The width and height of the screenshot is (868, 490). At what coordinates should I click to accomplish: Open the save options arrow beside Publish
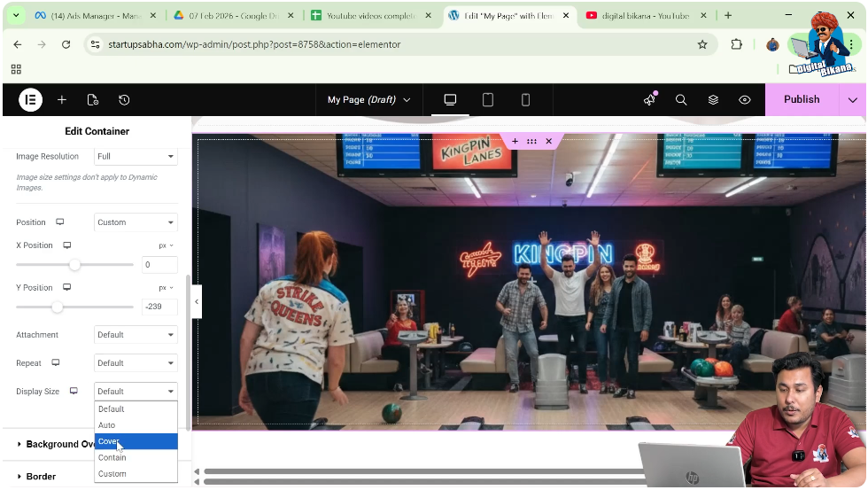(x=852, y=99)
